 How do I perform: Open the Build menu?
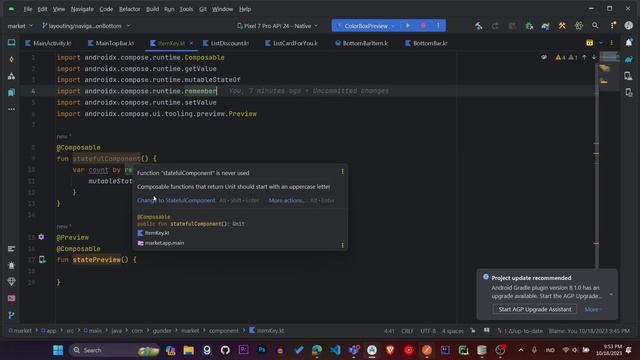pyautogui.click(x=153, y=9)
